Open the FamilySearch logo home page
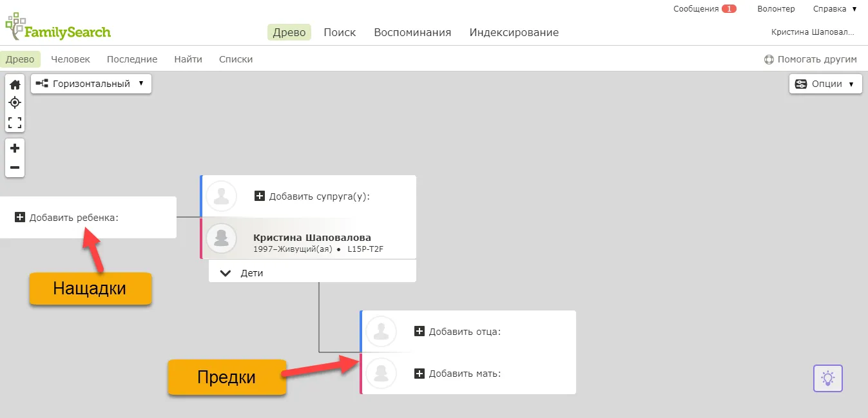Screen dimensions: 868x418 [58, 30]
